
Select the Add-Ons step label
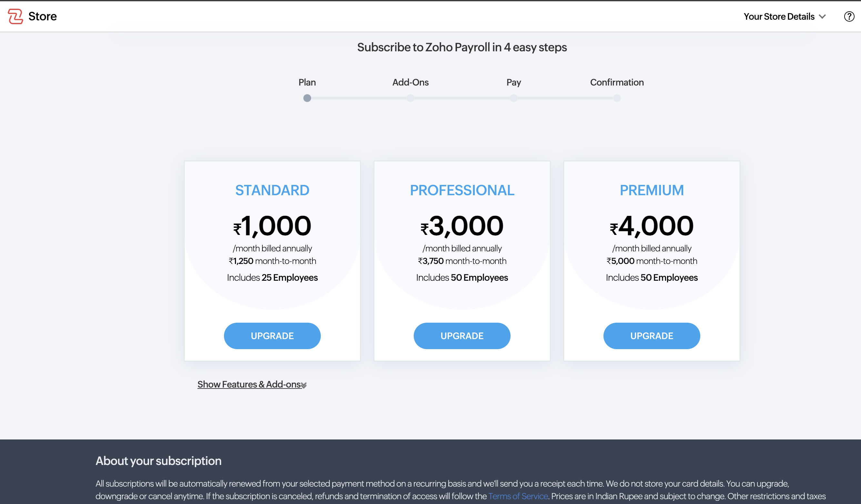click(410, 82)
